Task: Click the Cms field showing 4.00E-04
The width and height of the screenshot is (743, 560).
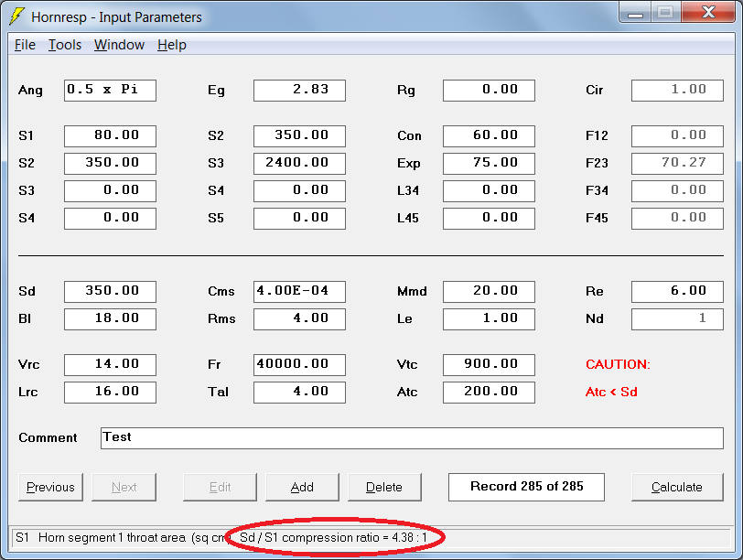Action: tap(299, 291)
